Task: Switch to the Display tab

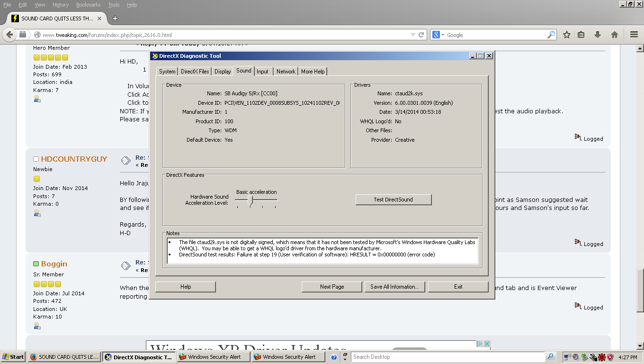Action: pos(223,72)
